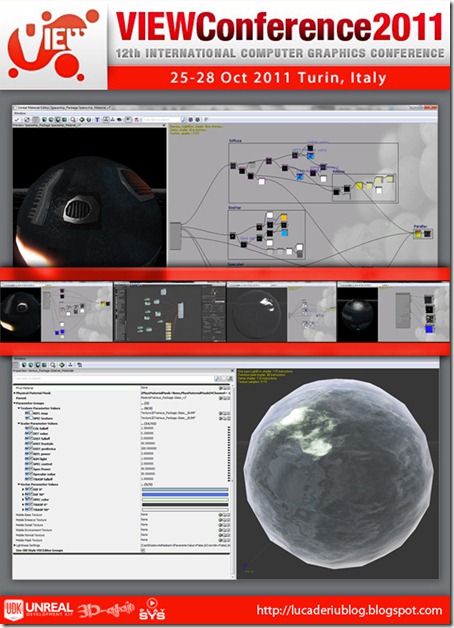Click the magnifier icon in Material Editor toolbar
454x628 pixels.
pyautogui.click(x=73, y=119)
